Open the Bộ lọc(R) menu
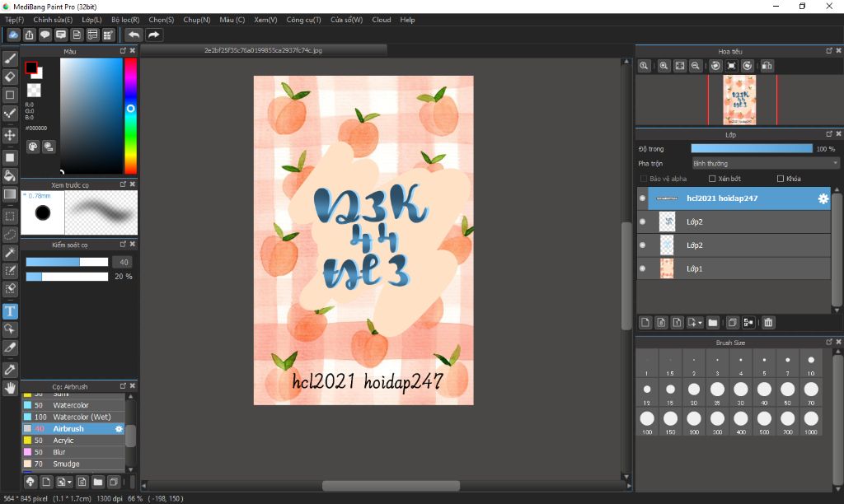Image resolution: width=844 pixels, height=504 pixels. (x=125, y=20)
